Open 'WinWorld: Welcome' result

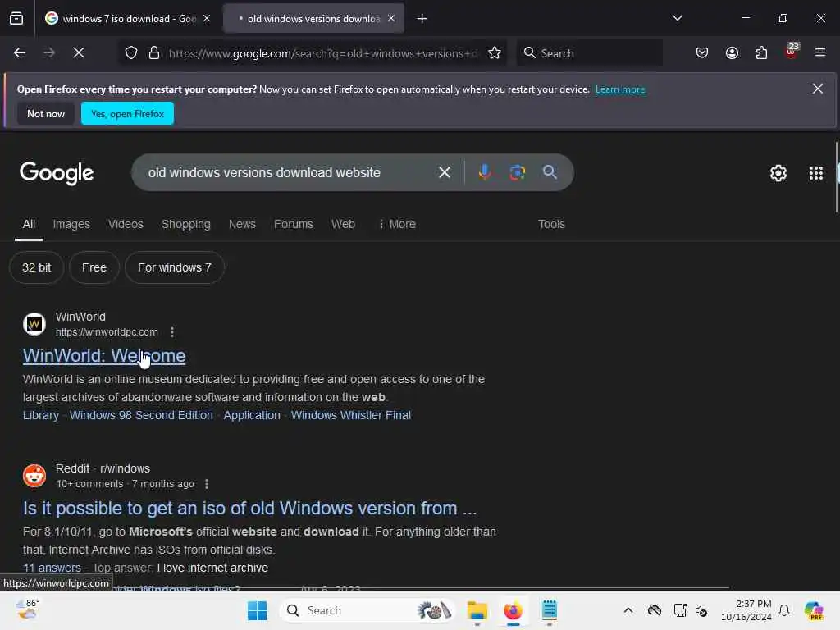pyautogui.click(x=104, y=356)
